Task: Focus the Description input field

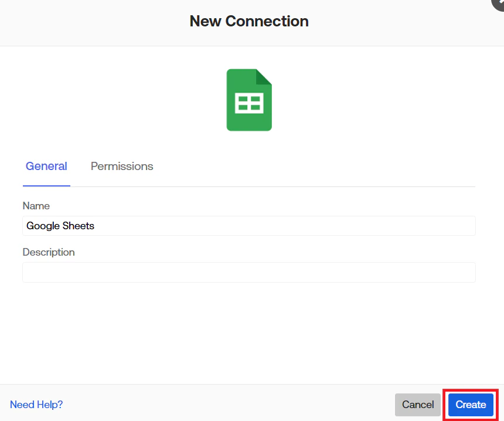Action: tap(249, 273)
